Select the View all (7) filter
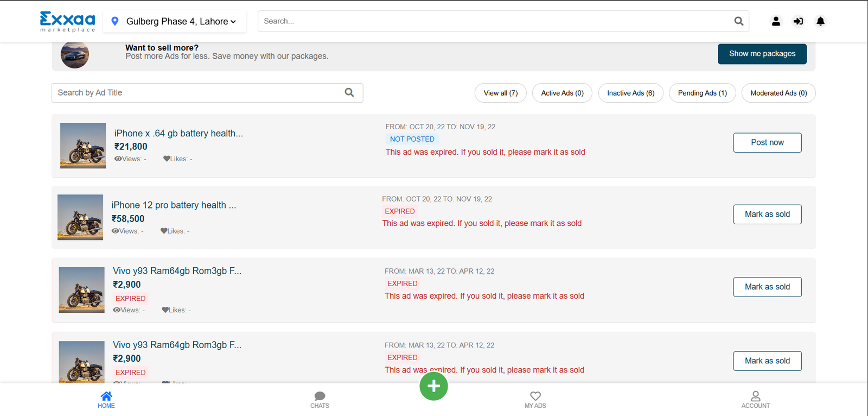Image resolution: width=868 pixels, height=416 pixels. 500,93
